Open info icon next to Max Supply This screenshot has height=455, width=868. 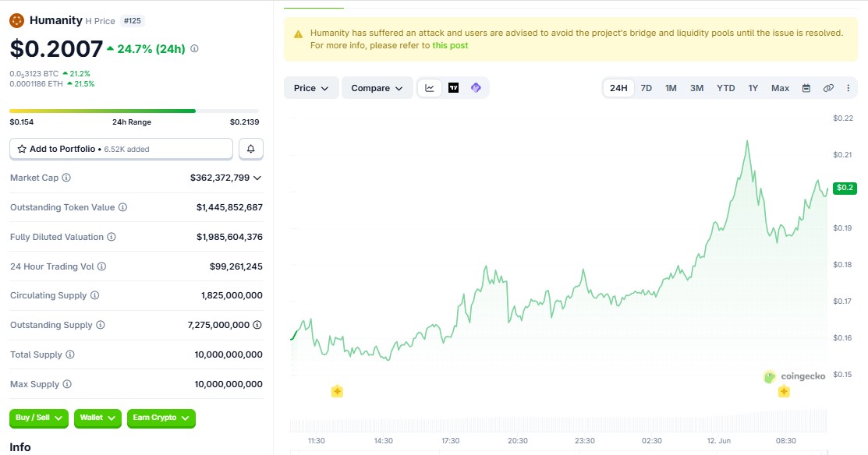coord(67,384)
